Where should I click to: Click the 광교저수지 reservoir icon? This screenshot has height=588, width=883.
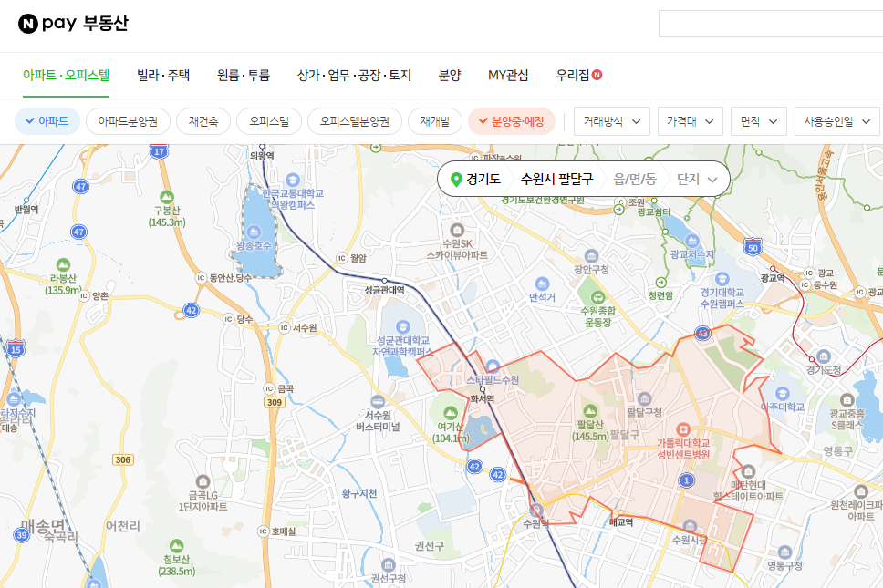click(x=692, y=242)
